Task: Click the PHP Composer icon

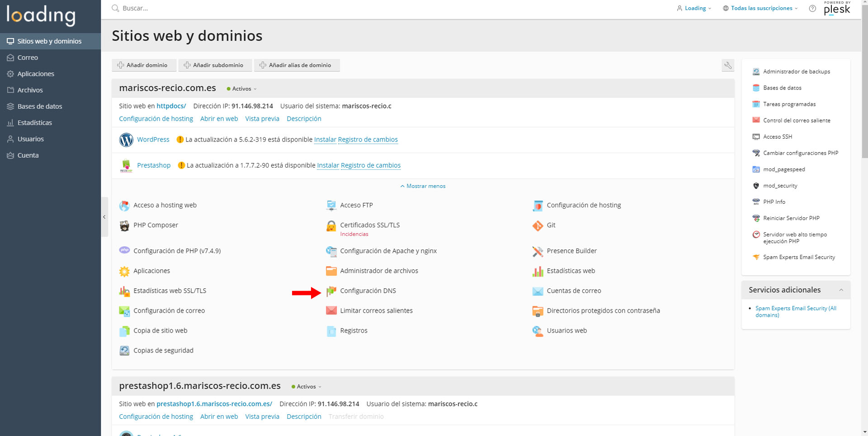Action: point(124,225)
